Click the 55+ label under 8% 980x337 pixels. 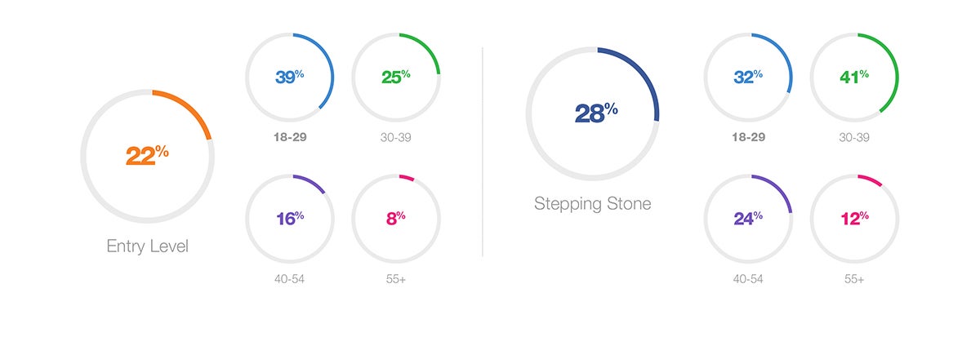click(x=396, y=278)
